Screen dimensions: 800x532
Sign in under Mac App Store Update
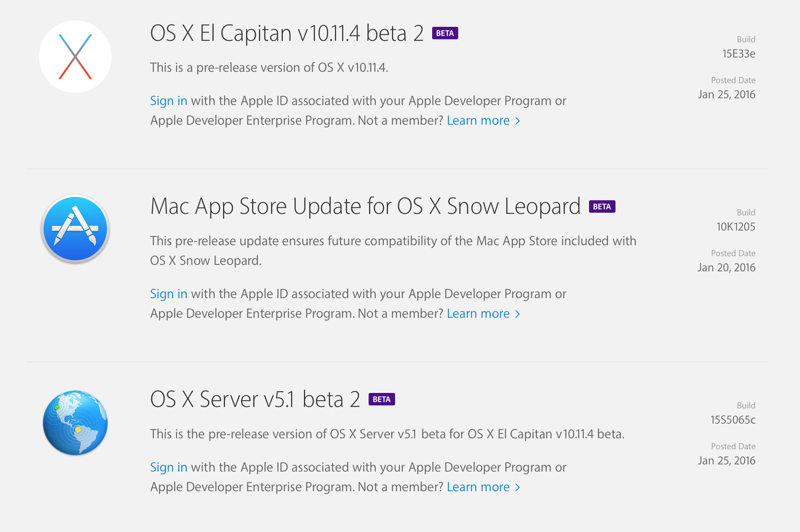(x=169, y=294)
